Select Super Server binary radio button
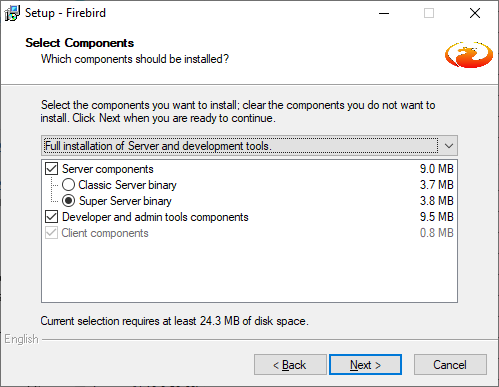The width and height of the screenshot is (499, 387). [x=68, y=201]
